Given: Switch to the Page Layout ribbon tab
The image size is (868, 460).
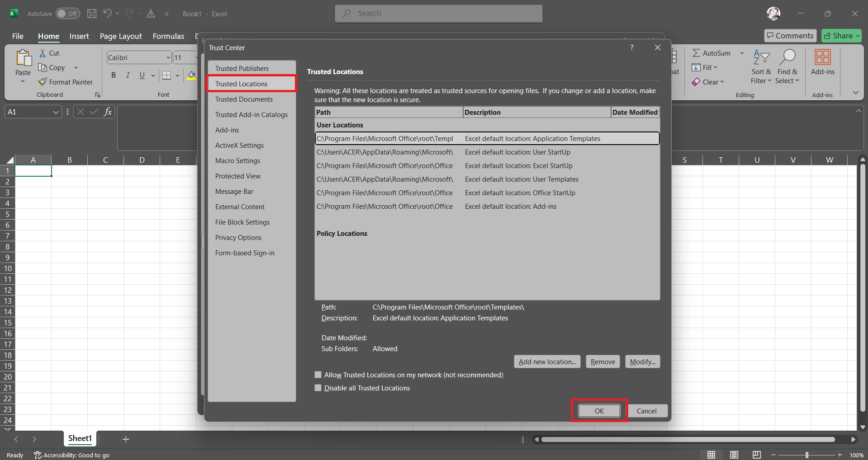Looking at the screenshot, I should (121, 36).
